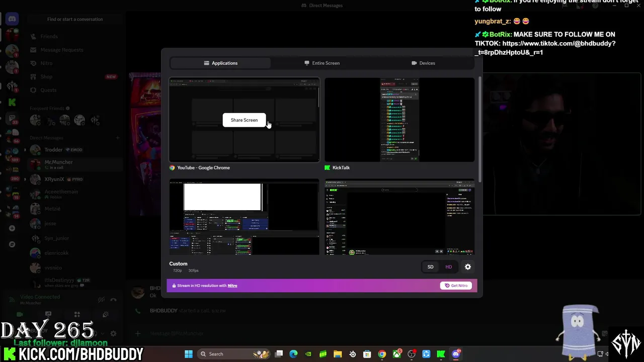This screenshot has width=644, height=362.
Task: Open the KickTalk taskbar icon
Action: point(441,354)
